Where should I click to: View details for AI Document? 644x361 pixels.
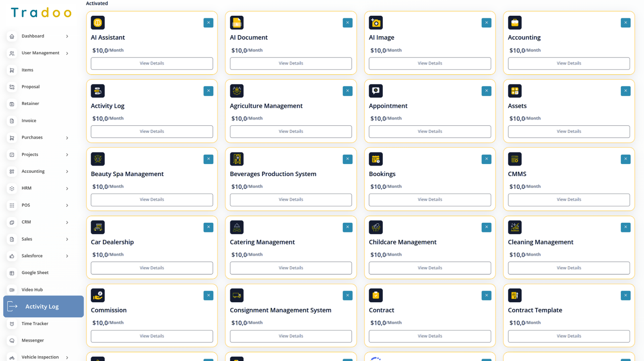291,64
